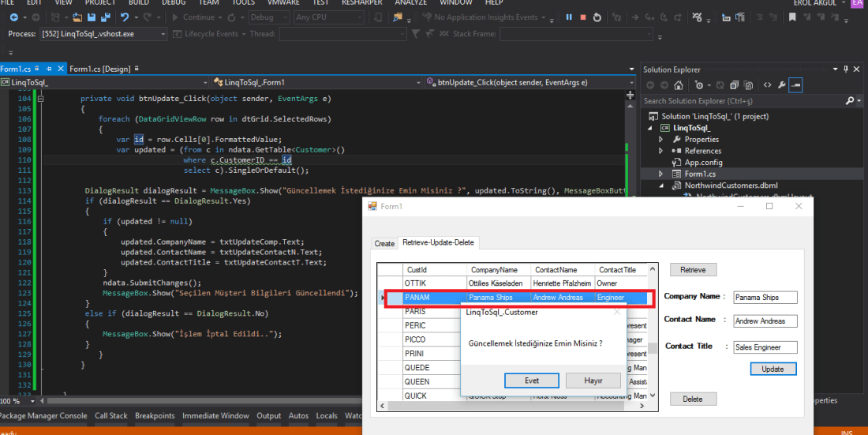The height and width of the screenshot is (435, 868).
Task: Toggle Preview Selected Items in Solution Explorer
Action: pyautogui.click(x=795, y=85)
